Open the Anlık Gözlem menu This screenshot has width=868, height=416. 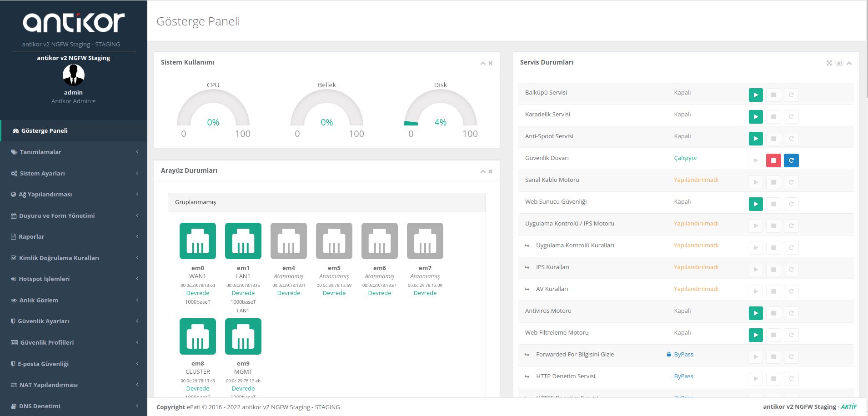point(74,300)
